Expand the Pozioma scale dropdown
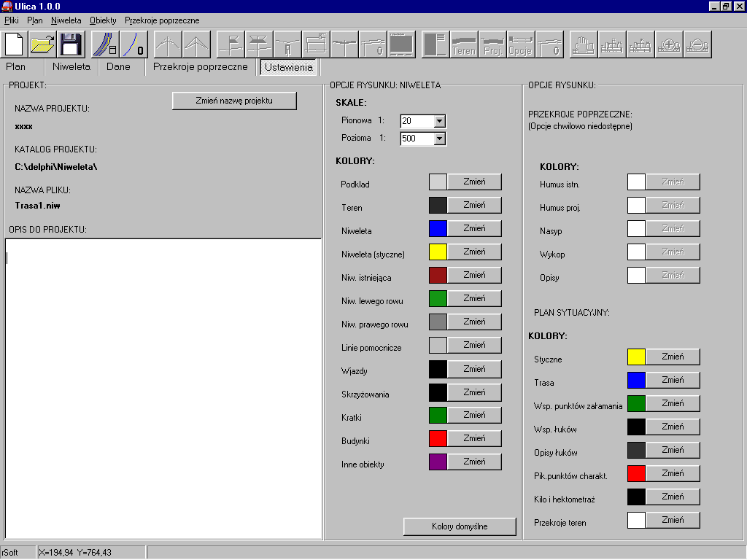747x560 pixels. 439,138
